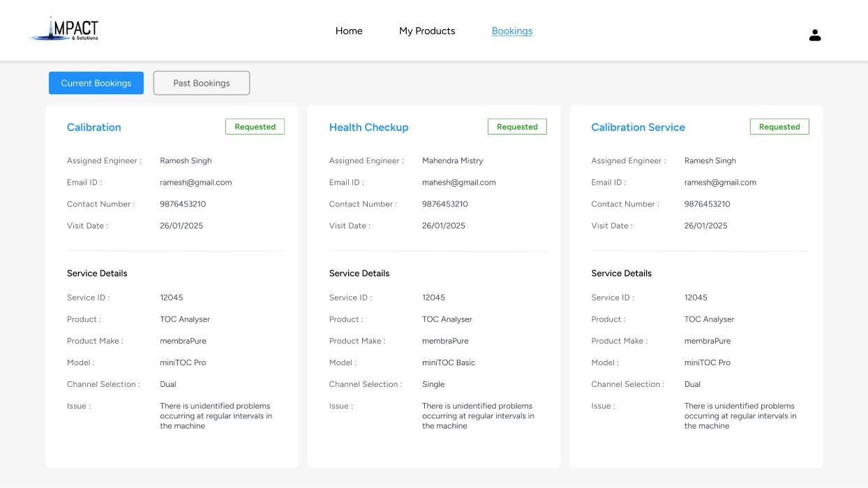Viewport: 868px width, 488px height.
Task: Click the Product Make label in the Calibration Service card
Action: (x=619, y=341)
